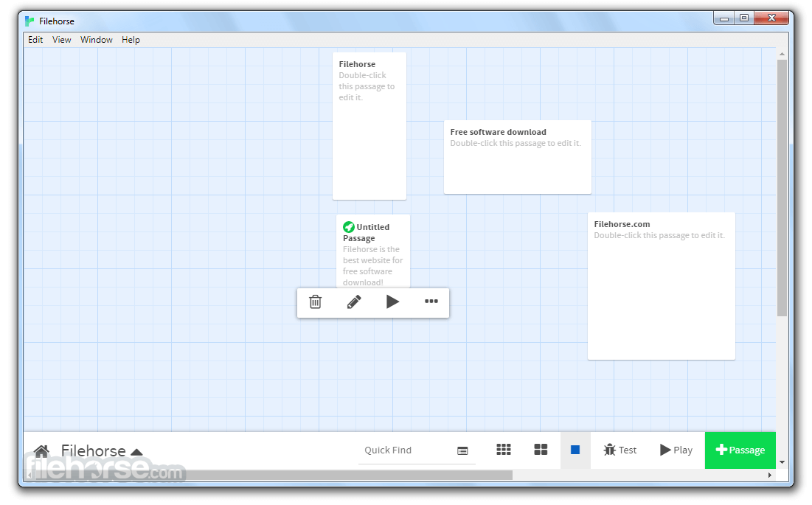
Task: Delete the passage with the trash icon
Action: click(x=316, y=302)
